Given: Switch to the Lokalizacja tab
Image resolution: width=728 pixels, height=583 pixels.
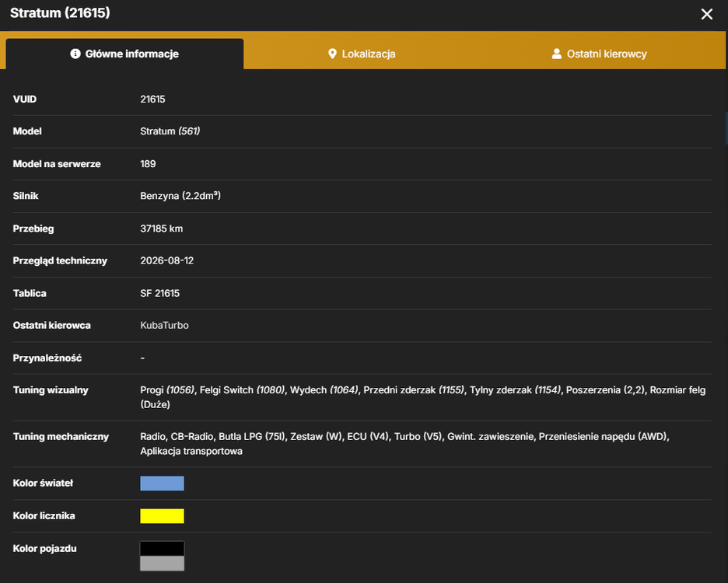Looking at the screenshot, I should click(x=362, y=54).
